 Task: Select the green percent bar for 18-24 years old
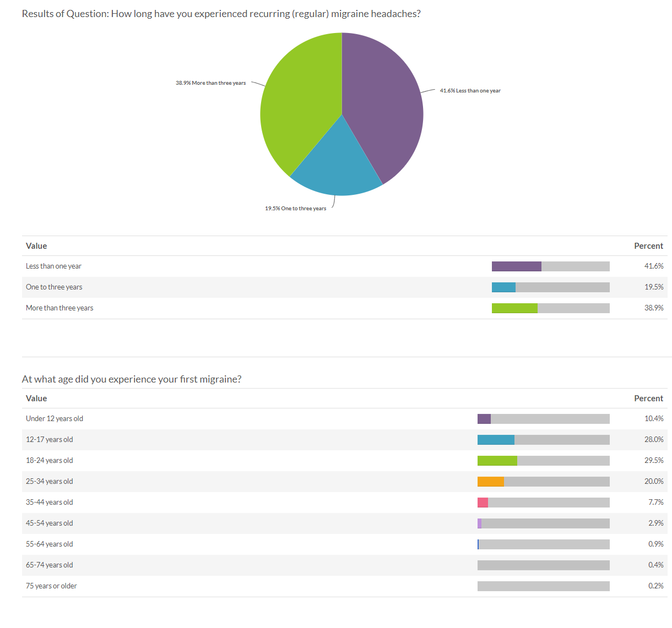(497, 460)
